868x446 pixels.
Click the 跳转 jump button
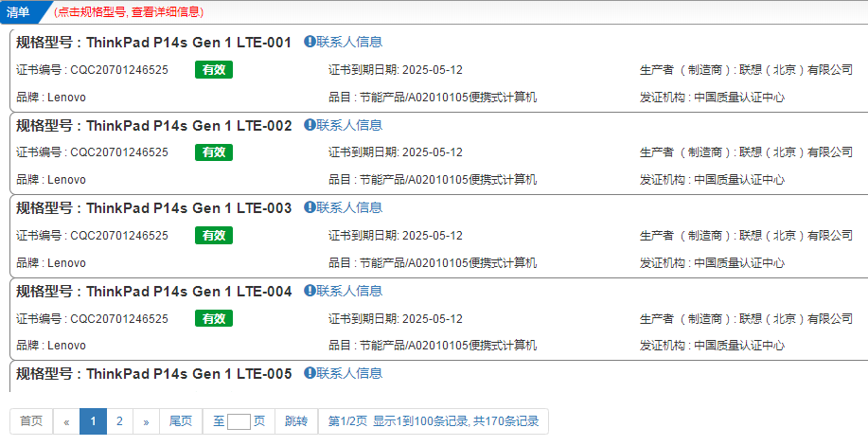(296, 421)
